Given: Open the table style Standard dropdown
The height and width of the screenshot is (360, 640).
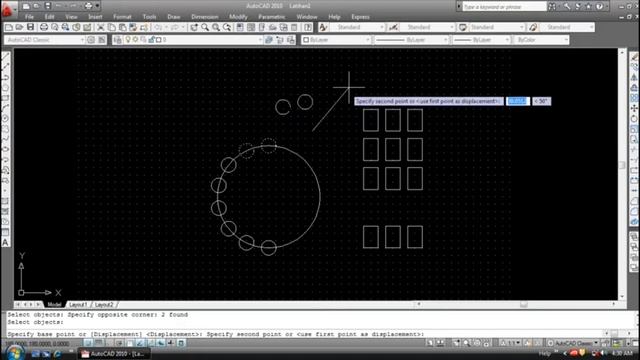Looking at the screenshot, I should tap(497, 27).
